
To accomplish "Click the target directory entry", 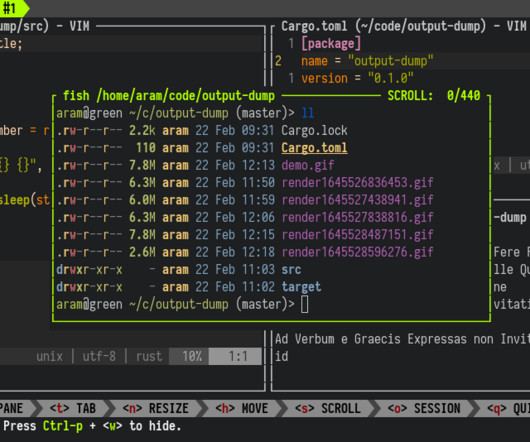I will [x=301, y=287].
